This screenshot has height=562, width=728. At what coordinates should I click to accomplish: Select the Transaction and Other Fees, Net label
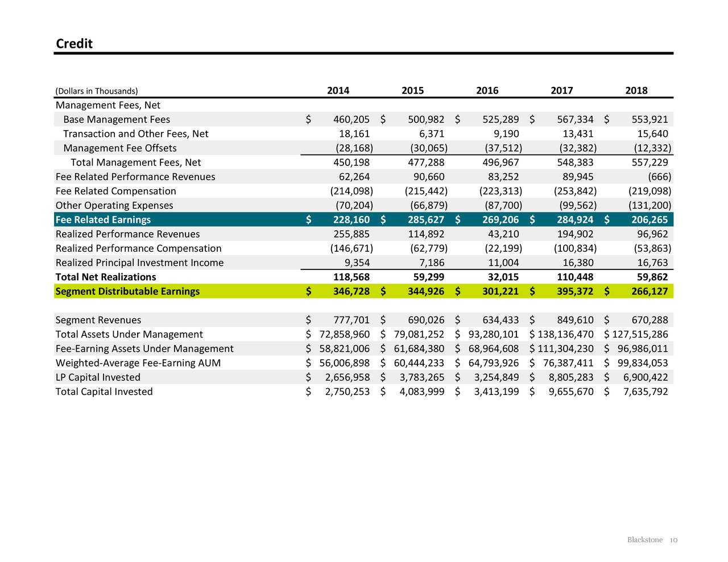136,134
